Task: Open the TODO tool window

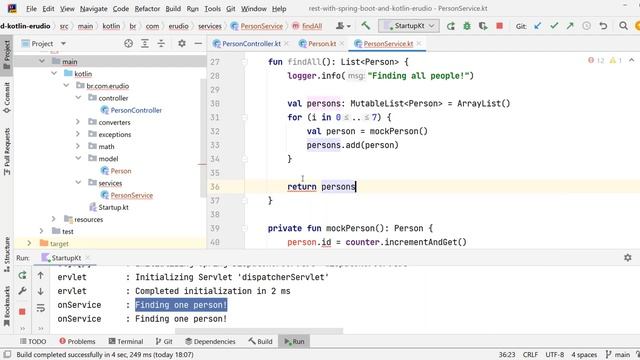Action: (33, 341)
